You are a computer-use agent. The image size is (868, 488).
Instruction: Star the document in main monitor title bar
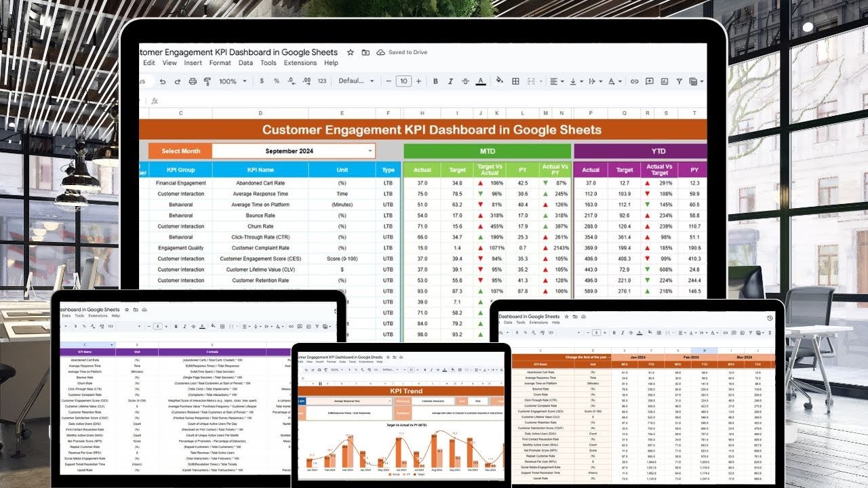(x=351, y=52)
